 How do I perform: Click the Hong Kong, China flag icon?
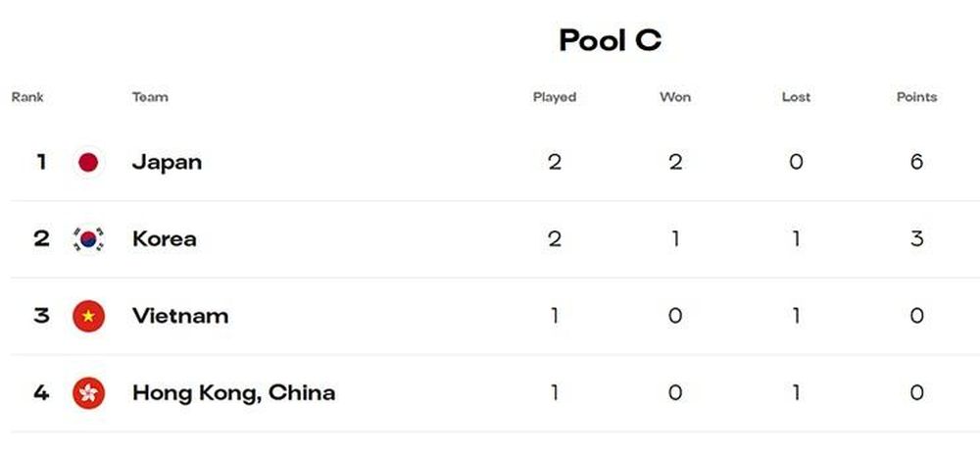pyautogui.click(x=88, y=393)
